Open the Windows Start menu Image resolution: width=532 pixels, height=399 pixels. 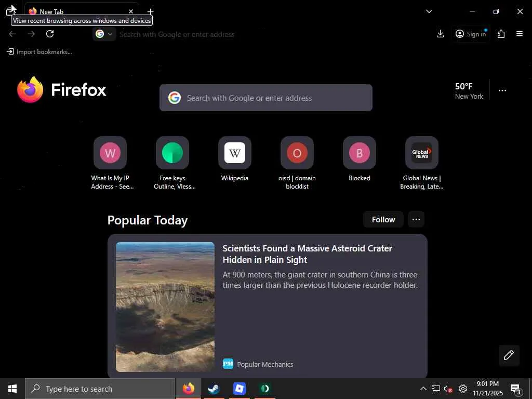point(12,389)
